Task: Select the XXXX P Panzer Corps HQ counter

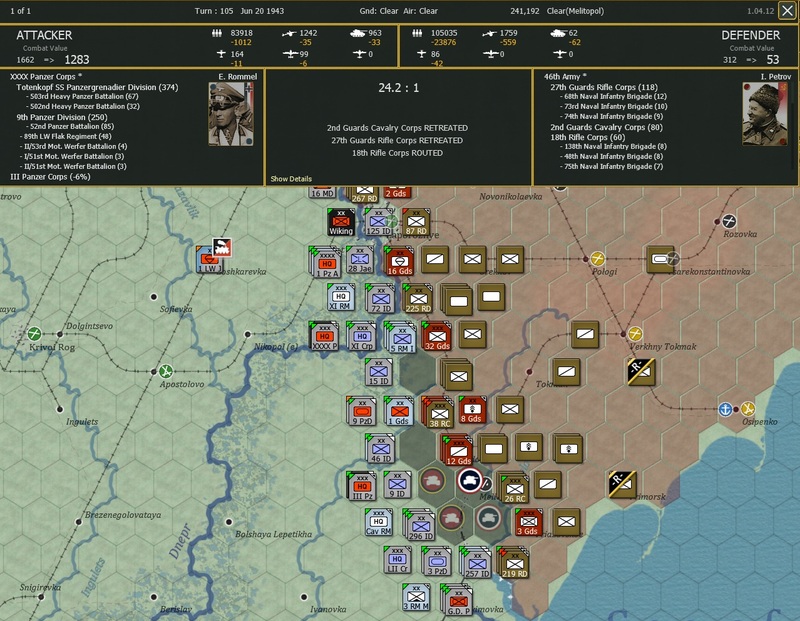Action: click(x=324, y=338)
